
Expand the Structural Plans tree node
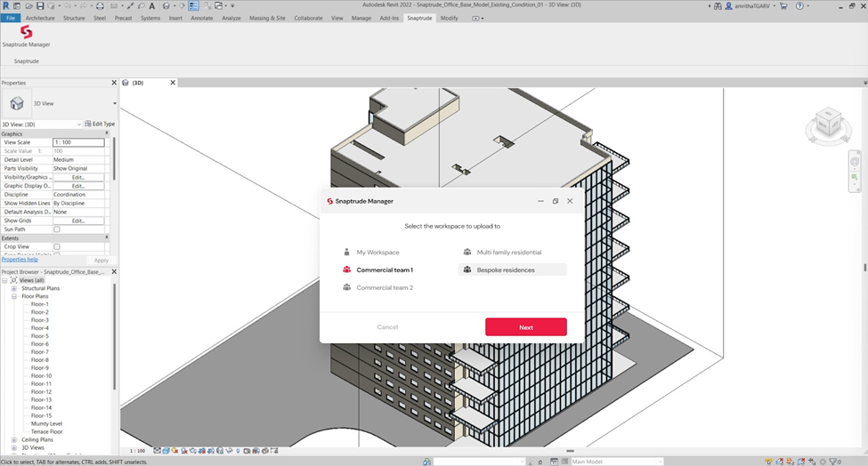point(14,288)
